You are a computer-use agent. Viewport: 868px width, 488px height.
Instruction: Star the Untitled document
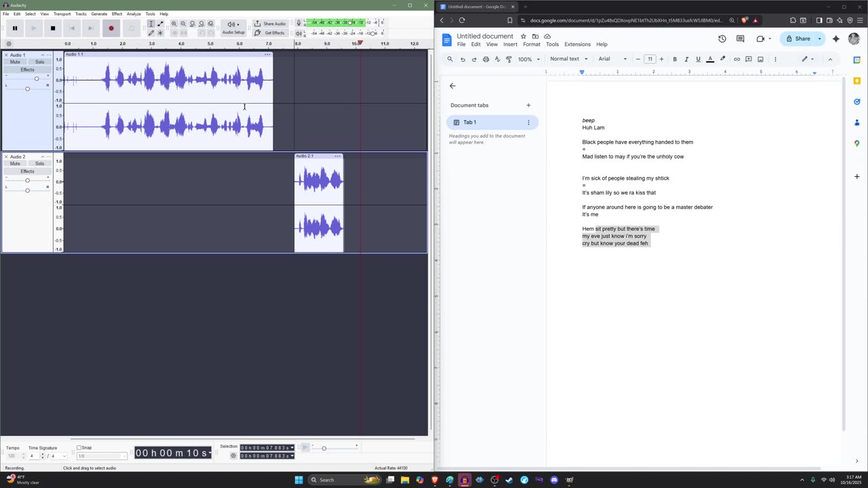point(523,36)
